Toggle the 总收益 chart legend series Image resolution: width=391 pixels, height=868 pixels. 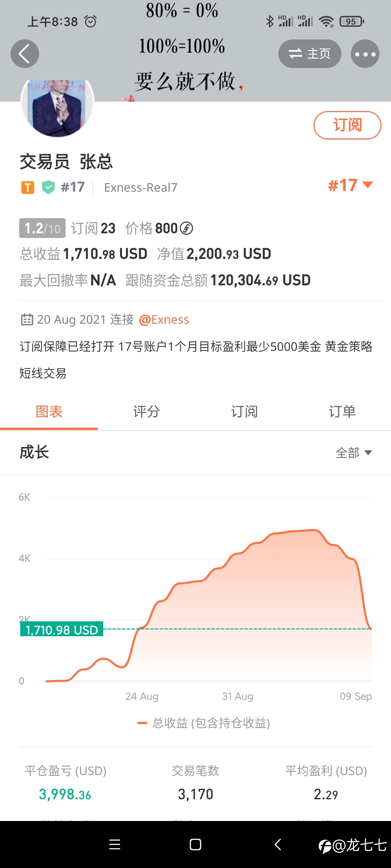(x=204, y=723)
